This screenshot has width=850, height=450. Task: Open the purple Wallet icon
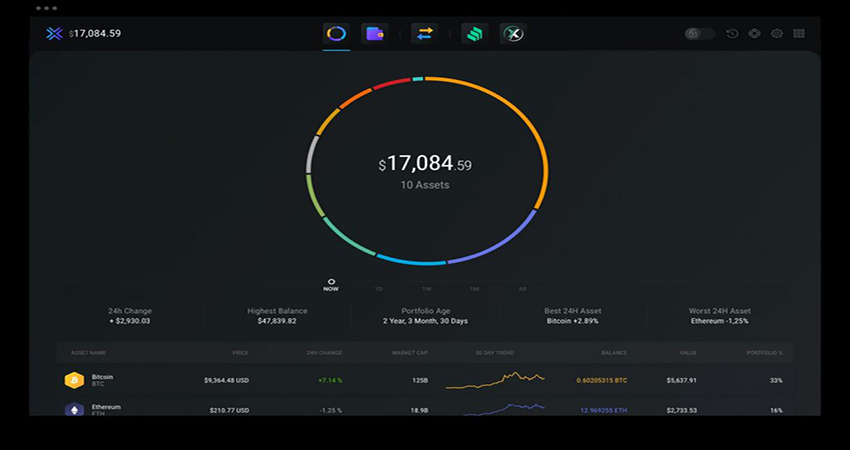(375, 34)
